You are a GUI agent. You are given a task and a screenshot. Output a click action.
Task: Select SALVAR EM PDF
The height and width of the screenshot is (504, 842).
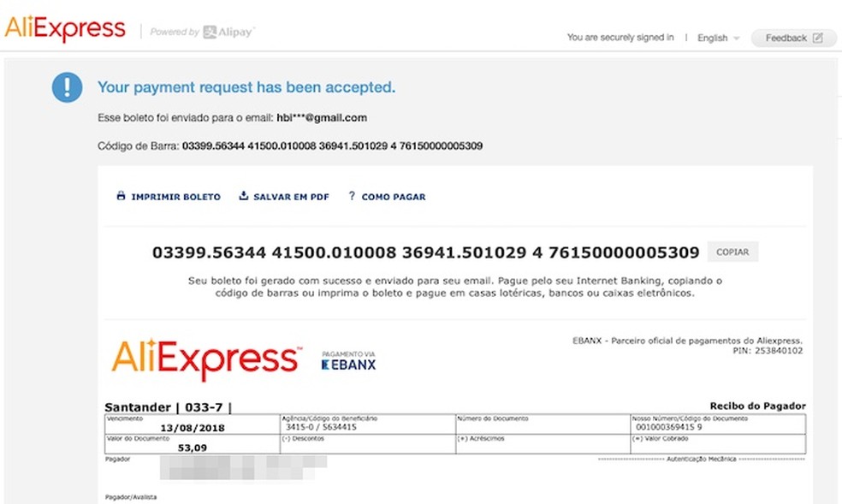click(291, 196)
